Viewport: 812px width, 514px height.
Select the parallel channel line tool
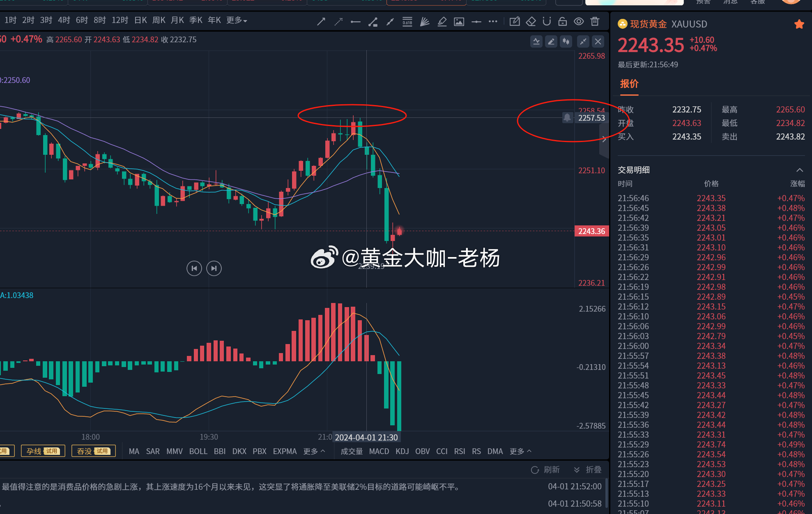pyautogui.click(x=390, y=21)
